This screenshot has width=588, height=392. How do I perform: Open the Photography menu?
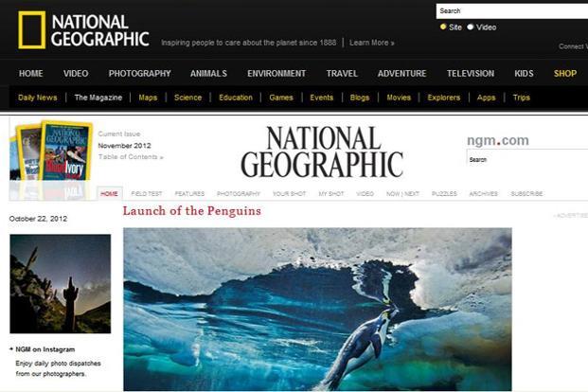pyautogui.click(x=140, y=74)
